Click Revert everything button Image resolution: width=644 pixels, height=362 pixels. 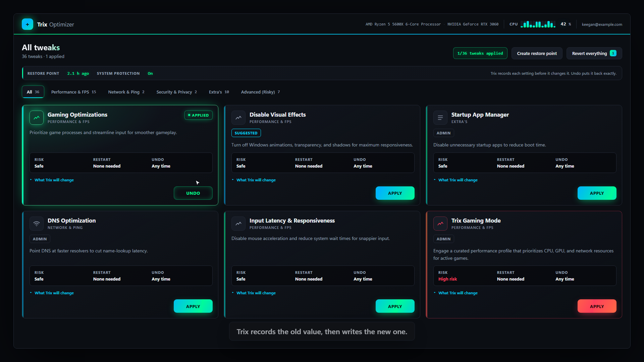[x=594, y=53]
